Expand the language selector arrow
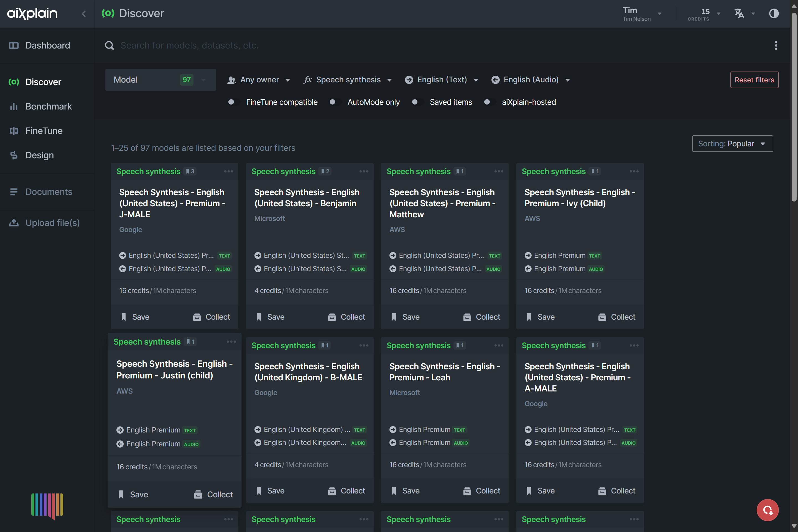 (753, 14)
